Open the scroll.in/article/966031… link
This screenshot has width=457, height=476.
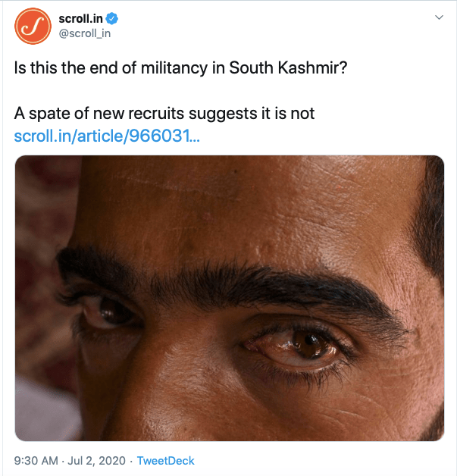[x=107, y=136]
